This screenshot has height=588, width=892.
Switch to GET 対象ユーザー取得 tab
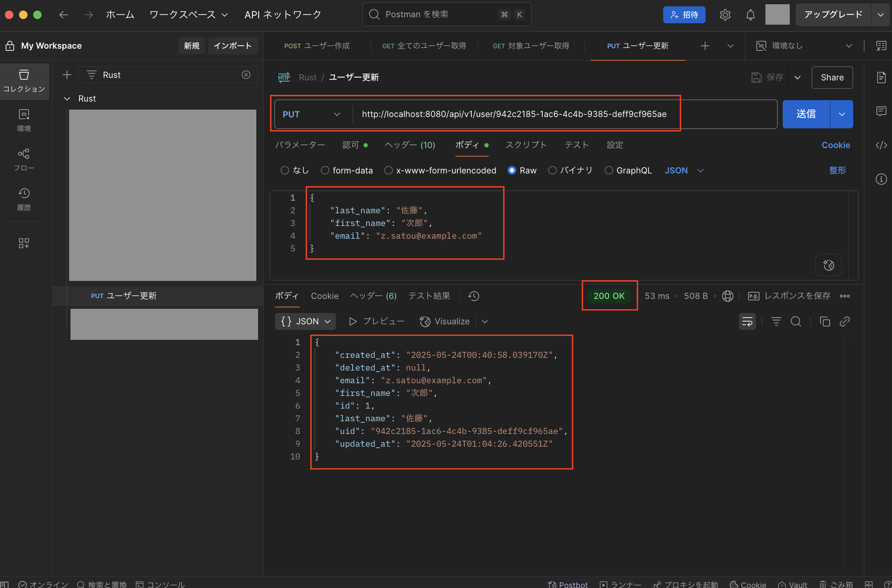531,46
